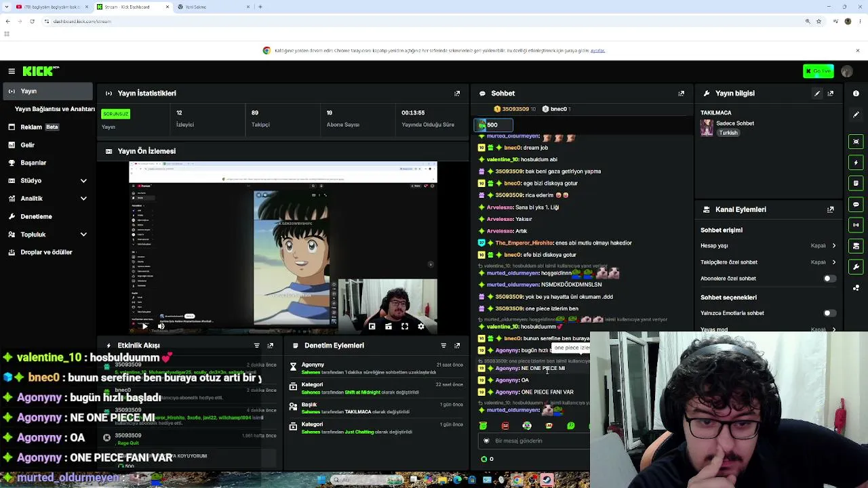Open Takipçilere özel sohbet setting chevron
The height and width of the screenshot is (488, 868).
pyautogui.click(x=834, y=262)
